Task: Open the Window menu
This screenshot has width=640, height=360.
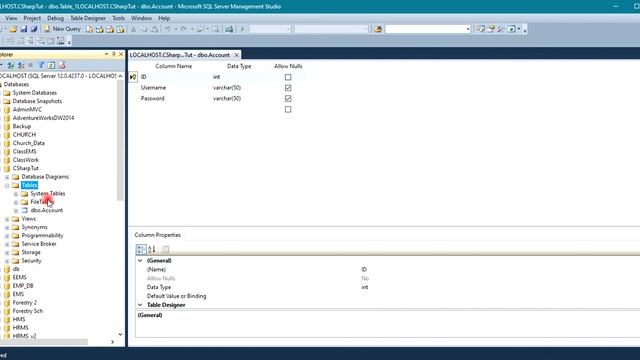Action: click(141, 18)
